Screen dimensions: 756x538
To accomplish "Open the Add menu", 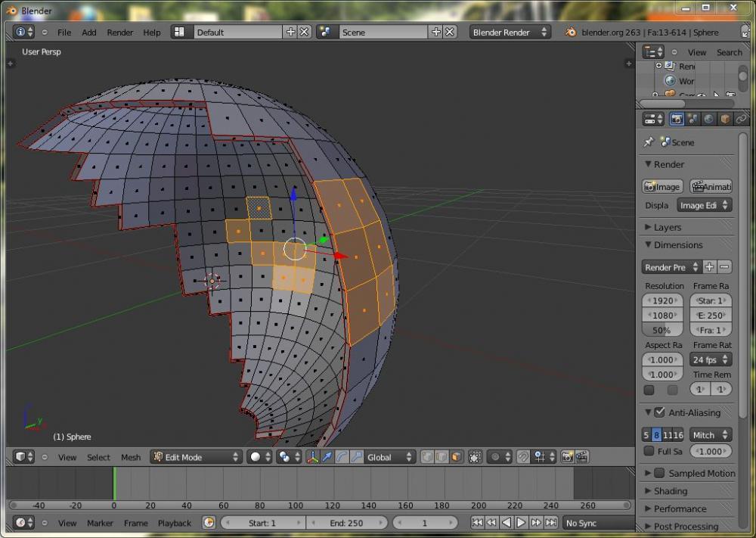I will point(89,33).
